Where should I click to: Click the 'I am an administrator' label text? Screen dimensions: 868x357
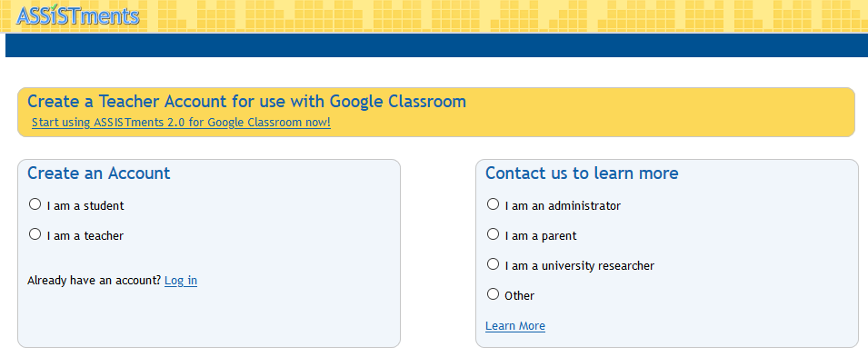563,206
